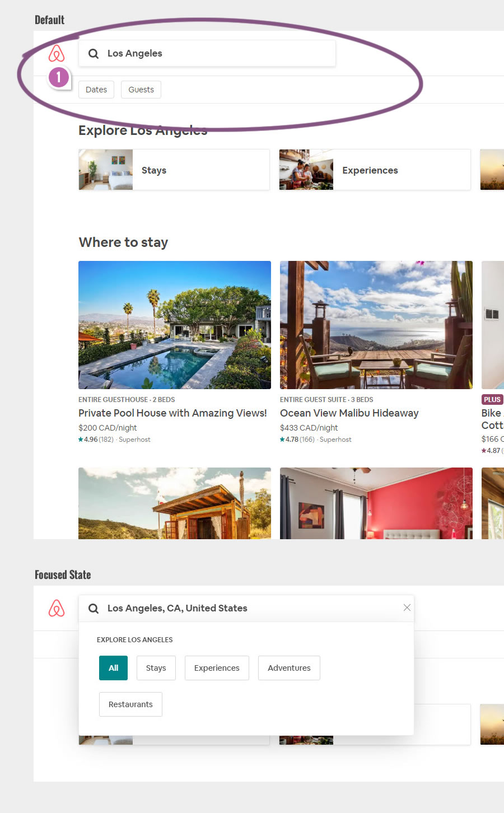The height and width of the screenshot is (813, 504).
Task: Clear the focused search field with X
Action: (407, 608)
